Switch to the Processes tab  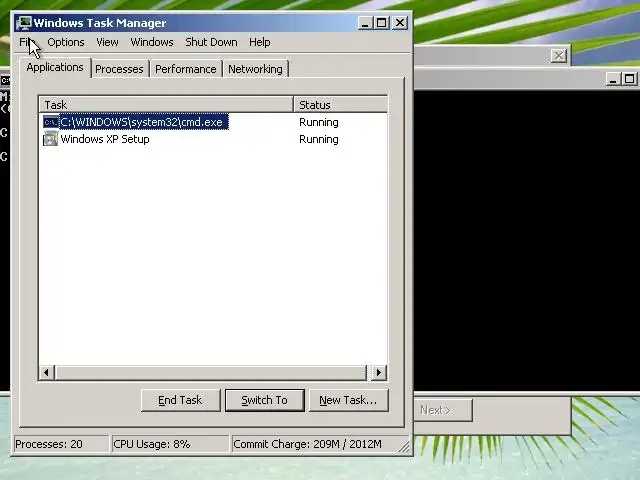pyautogui.click(x=120, y=69)
